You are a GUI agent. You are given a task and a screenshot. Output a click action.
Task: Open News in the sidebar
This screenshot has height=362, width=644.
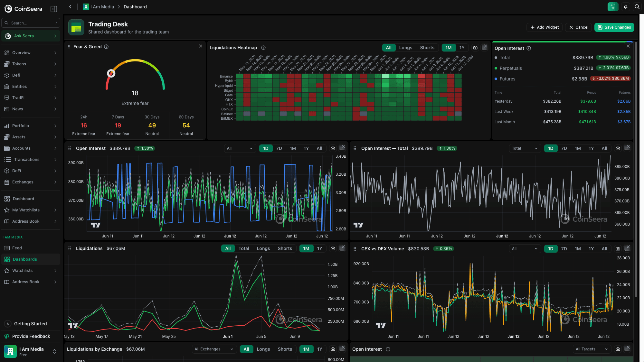[31, 109]
